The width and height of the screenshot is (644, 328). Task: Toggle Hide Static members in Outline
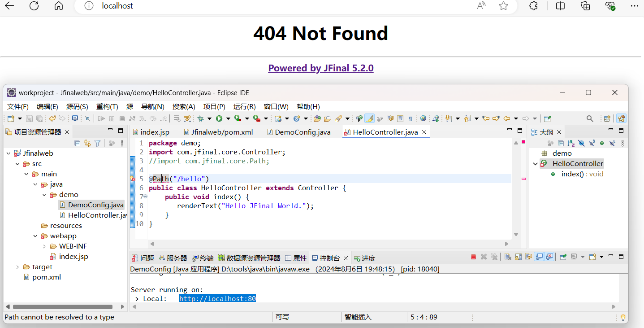coord(592,143)
